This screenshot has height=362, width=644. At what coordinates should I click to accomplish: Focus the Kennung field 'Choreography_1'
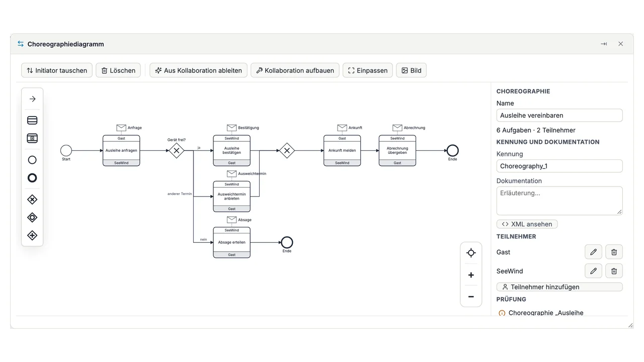coord(559,166)
